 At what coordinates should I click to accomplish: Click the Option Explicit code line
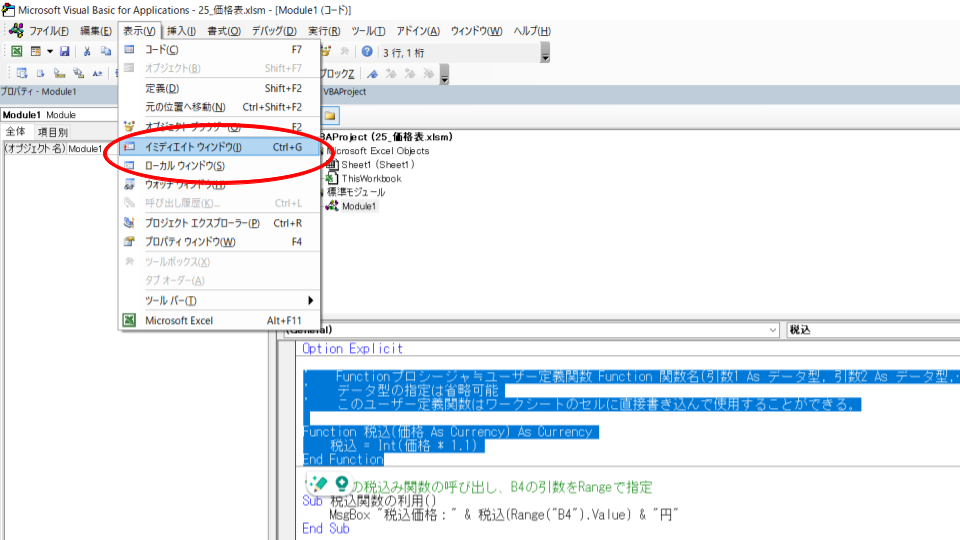tap(352, 349)
